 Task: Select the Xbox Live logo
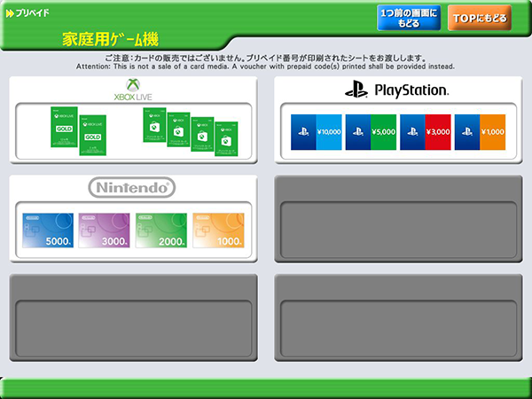(133, 90)
